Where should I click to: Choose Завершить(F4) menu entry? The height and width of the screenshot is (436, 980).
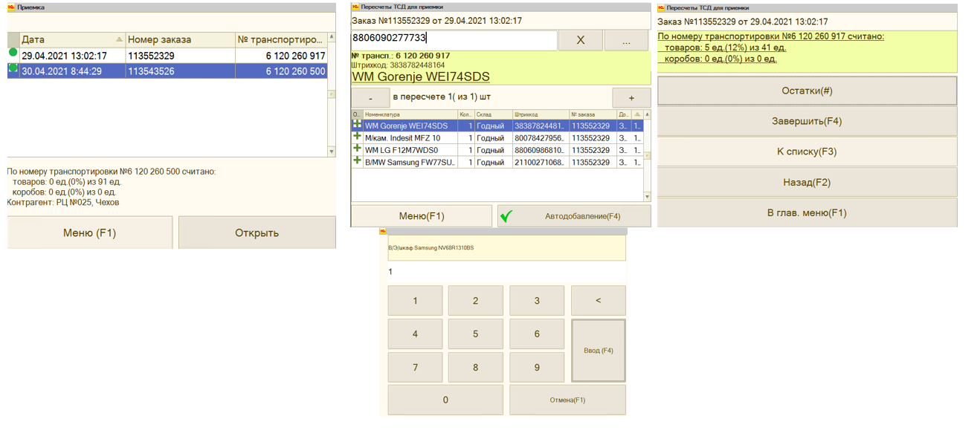807,121
